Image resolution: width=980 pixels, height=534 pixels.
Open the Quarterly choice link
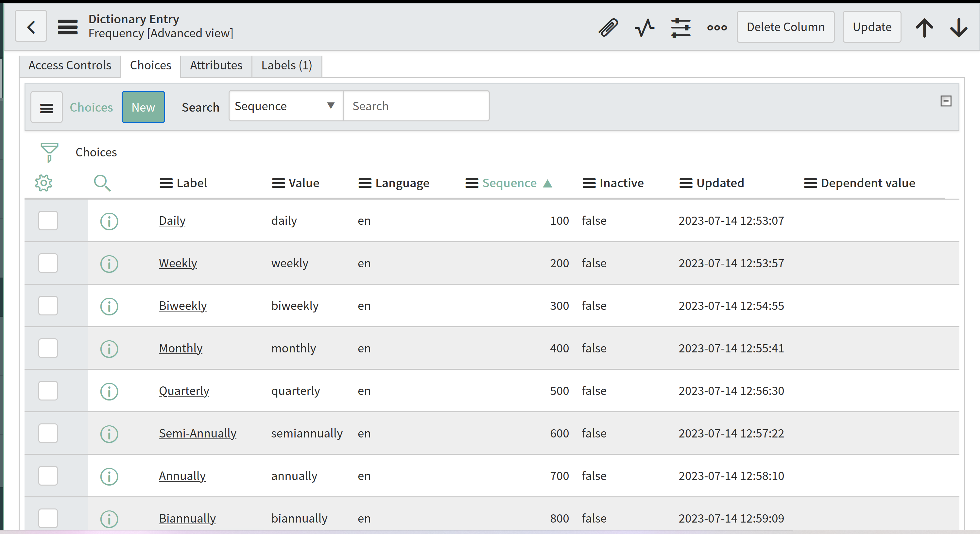[x=184, y=391]
